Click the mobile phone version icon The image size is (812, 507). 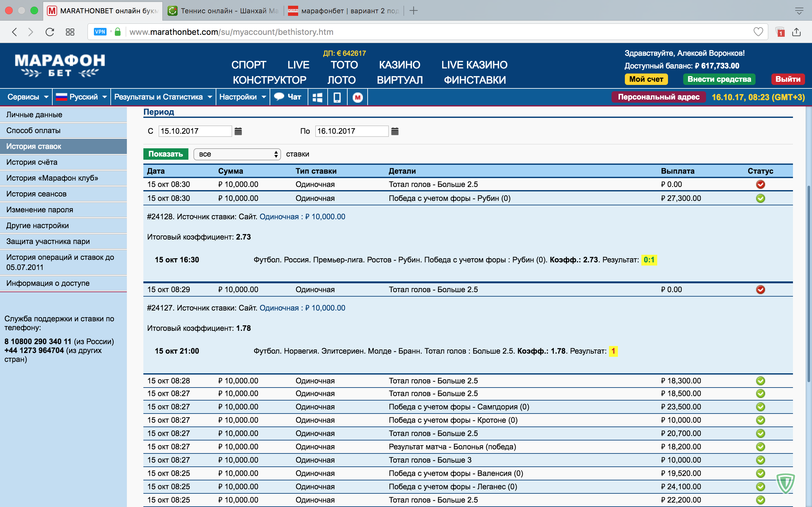pos(337,97)
